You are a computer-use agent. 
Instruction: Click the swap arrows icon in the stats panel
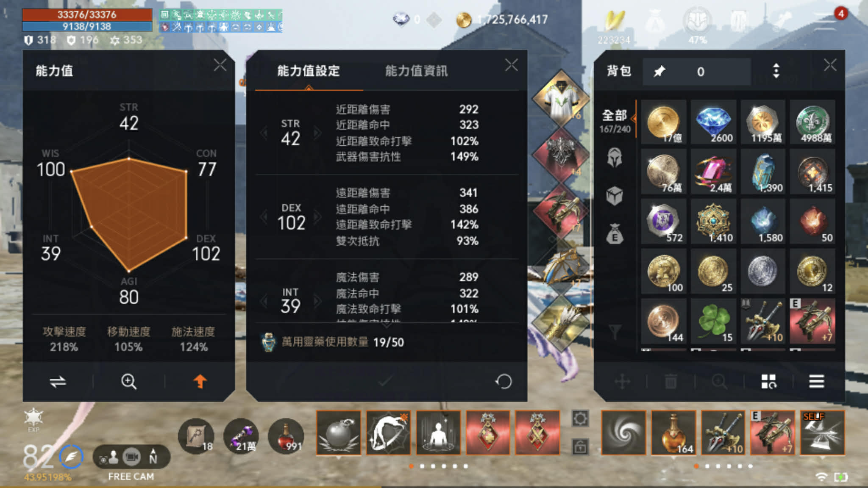58,382
